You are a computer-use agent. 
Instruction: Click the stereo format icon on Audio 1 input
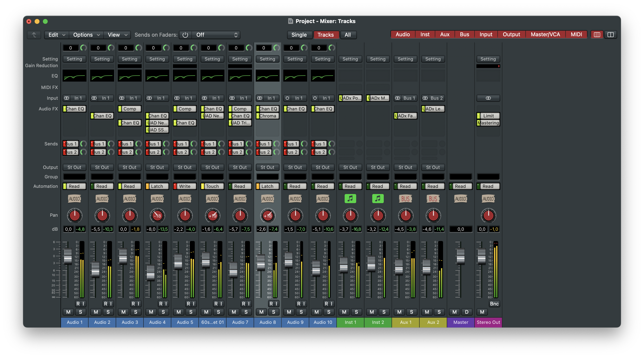coord(66,98)
